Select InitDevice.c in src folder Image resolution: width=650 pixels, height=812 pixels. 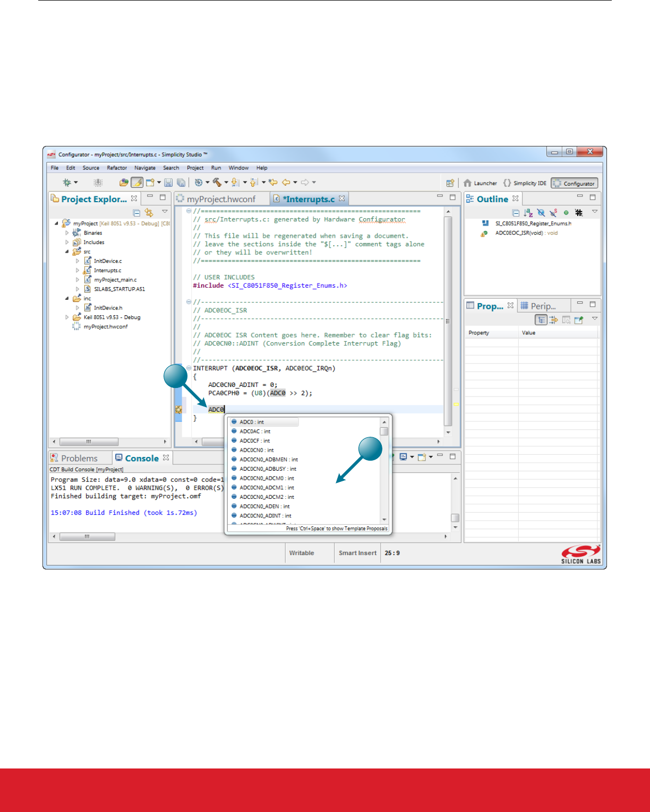click(108, 261)
